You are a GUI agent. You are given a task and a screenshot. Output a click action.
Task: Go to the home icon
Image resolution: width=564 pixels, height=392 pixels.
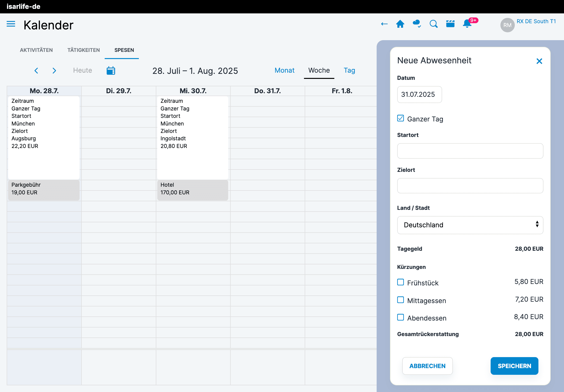(x=400, y=24)
